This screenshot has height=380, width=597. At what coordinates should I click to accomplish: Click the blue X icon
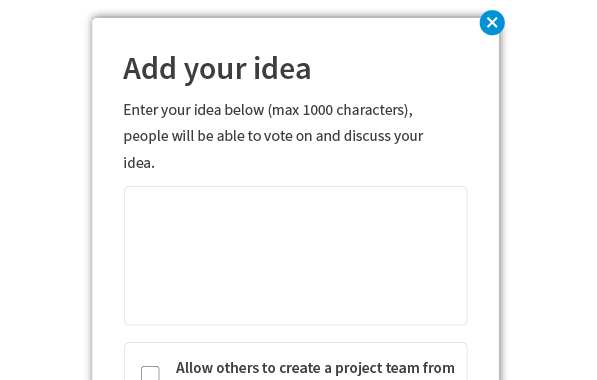point(492,23)
